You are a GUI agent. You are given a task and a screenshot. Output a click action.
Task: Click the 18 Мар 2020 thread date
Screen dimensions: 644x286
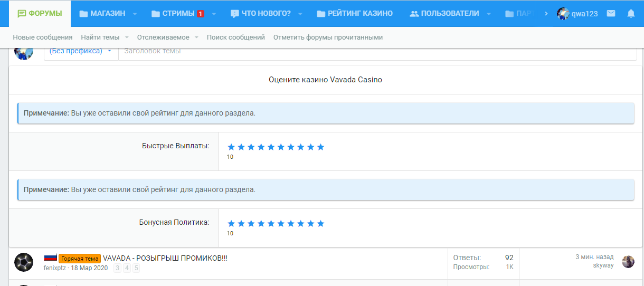[89, 268]
